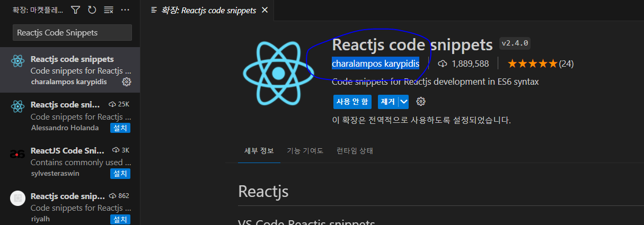Select Reactjs code snippets by riyalh
644x225 pixels.
(x=70, y=205)
